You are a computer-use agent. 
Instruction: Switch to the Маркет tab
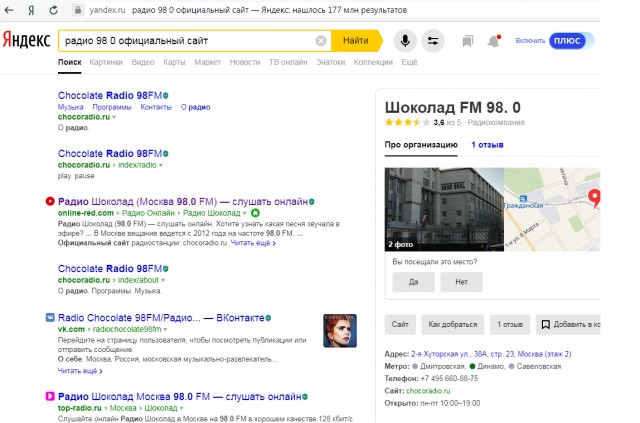point(207,62)
